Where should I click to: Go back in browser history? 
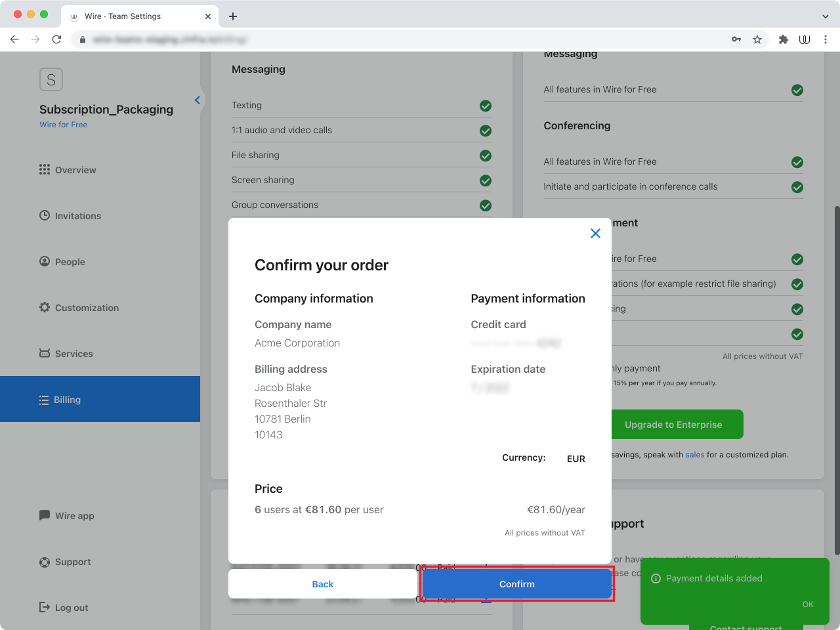14,39
